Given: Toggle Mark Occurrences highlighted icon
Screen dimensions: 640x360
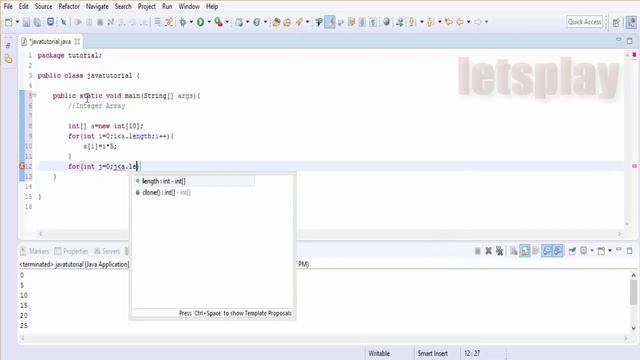Looking at the screenshot, I should click(x=330, y=22).
